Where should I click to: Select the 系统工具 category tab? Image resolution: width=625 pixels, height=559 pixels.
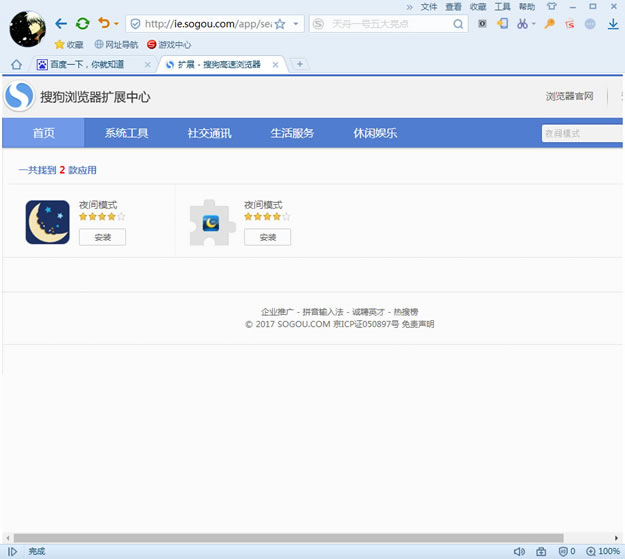[x=126, y=133]
